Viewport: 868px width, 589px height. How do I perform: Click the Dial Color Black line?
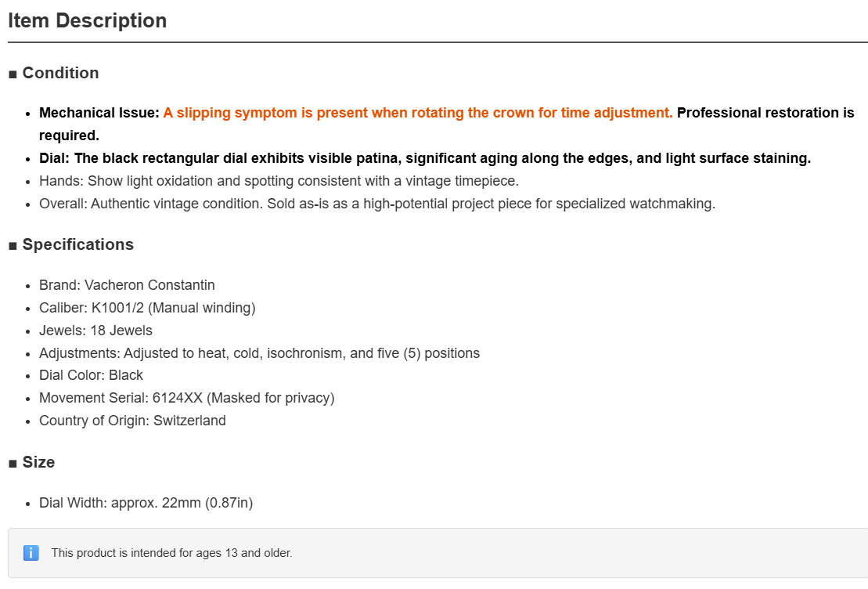pos(92,375)
